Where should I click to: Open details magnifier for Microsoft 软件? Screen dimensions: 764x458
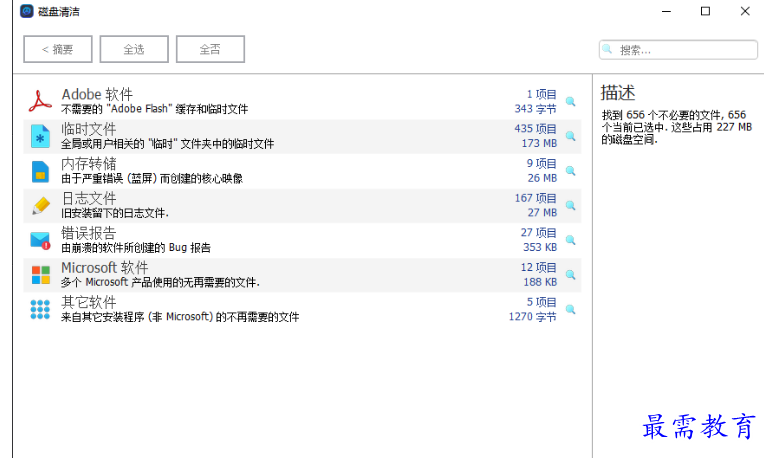coord(571,275)
